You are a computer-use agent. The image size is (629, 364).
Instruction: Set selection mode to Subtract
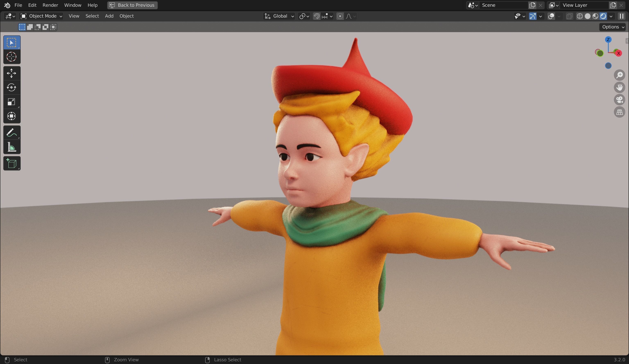click(37, 27)
